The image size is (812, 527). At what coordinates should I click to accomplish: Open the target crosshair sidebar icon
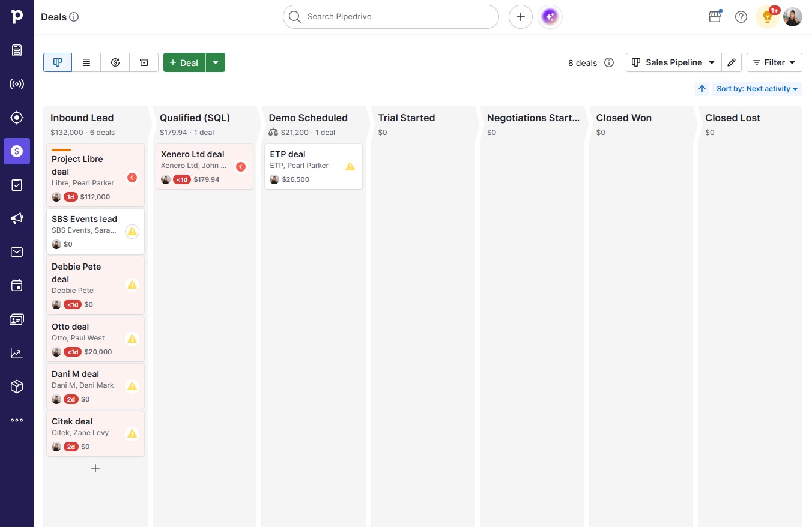click(17, 118)
